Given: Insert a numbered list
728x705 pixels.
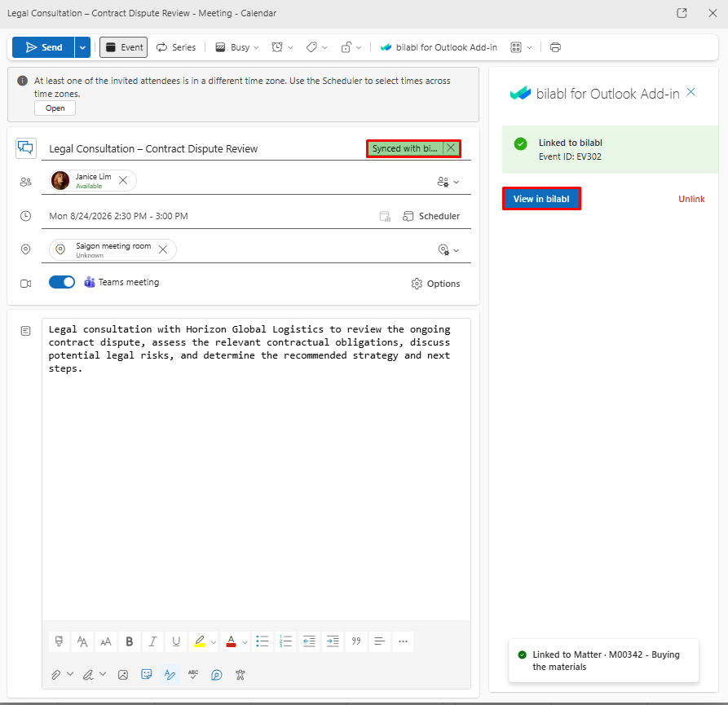Looking at the screenshot, I should [x=285, y=641].
